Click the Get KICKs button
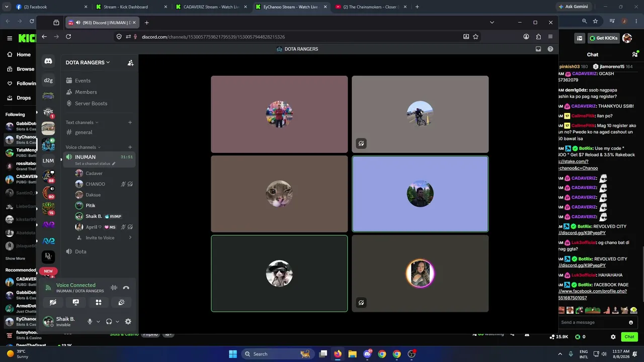 pyautogui.click(x=603, y=38)
